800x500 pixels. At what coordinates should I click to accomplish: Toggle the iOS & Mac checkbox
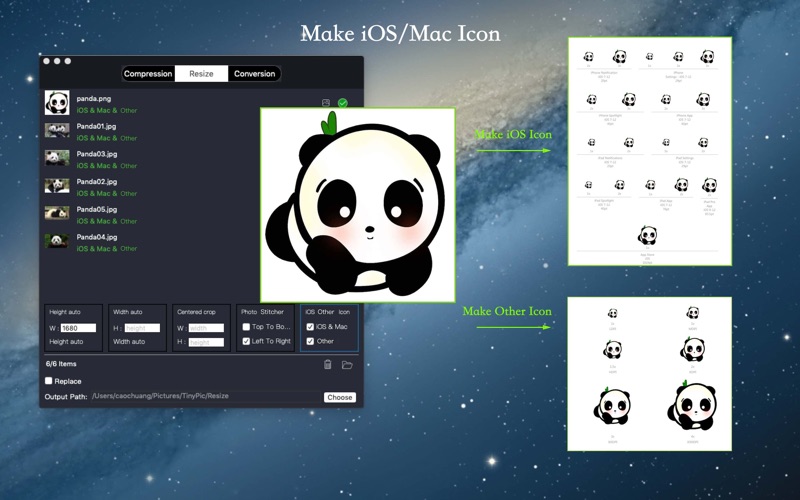pyautogui.click(x=310, y=327)
